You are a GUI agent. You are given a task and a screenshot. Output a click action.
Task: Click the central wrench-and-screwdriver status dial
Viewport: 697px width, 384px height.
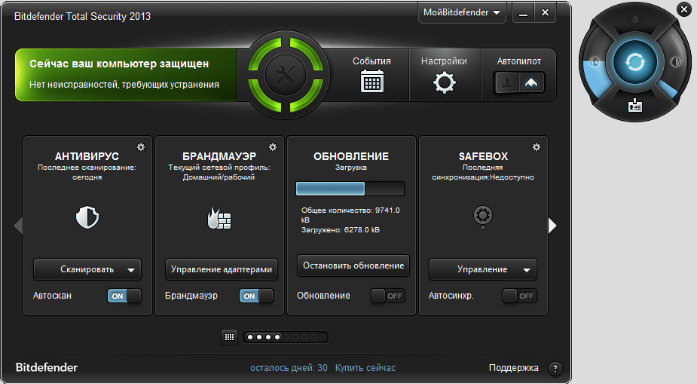285,75
